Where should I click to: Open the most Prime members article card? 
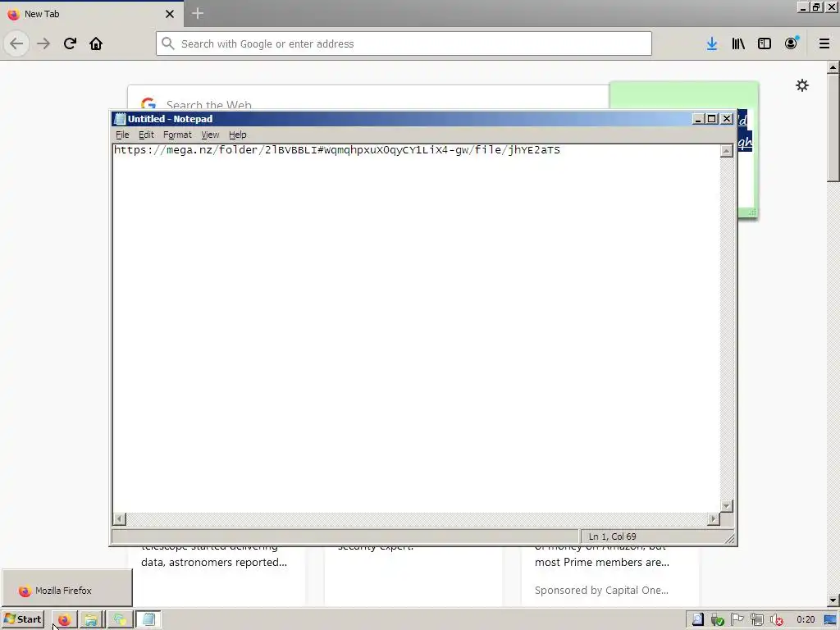coord(610,577)
